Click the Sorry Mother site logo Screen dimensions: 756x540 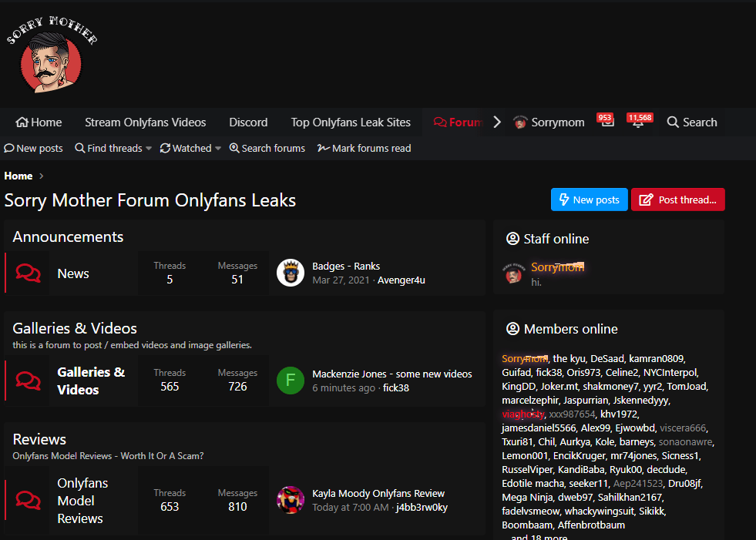pos(52,55)
